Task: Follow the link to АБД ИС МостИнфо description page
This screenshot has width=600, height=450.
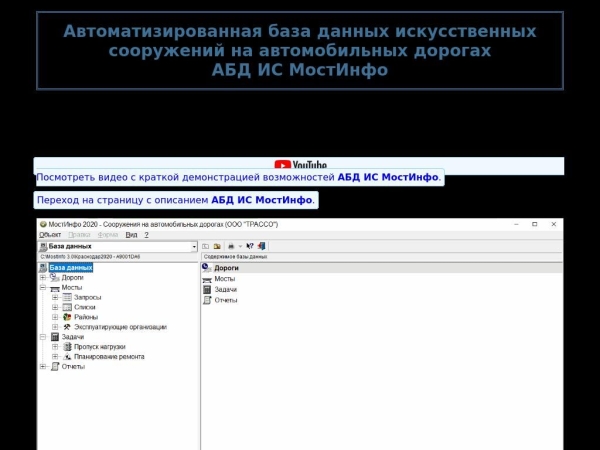Action: click(176, 200)
